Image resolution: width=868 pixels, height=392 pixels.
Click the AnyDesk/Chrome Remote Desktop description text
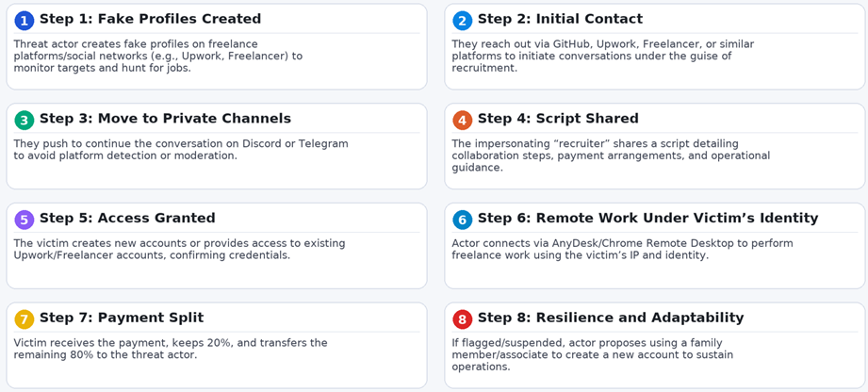[622, 249]
